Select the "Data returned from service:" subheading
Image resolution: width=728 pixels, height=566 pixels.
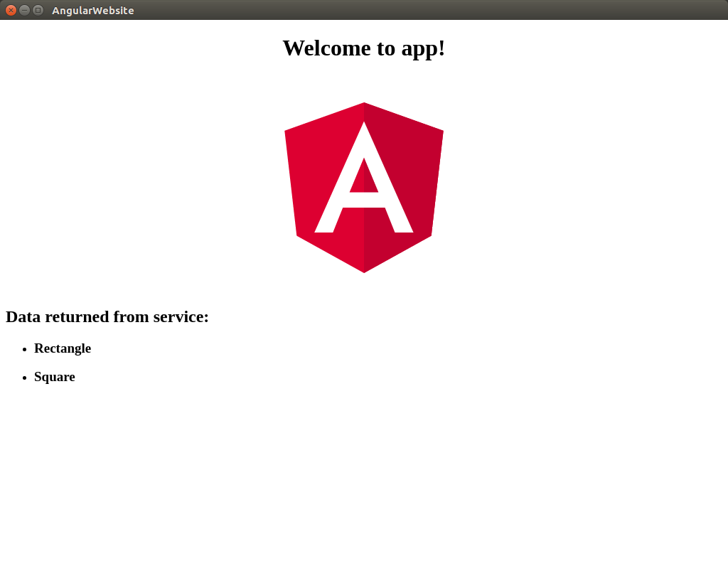pos(107,316)
